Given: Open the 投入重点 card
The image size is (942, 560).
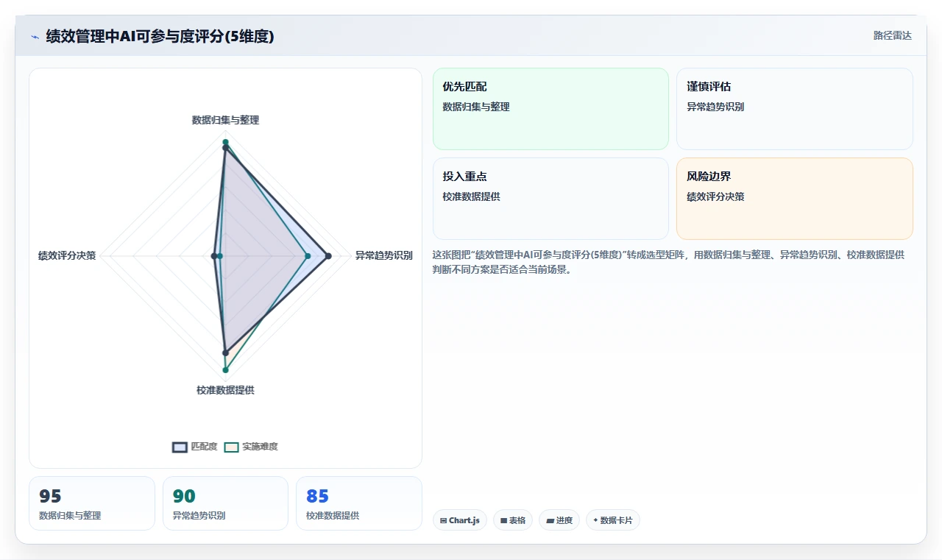Looking at the screenshot, I should pos(550,199).
